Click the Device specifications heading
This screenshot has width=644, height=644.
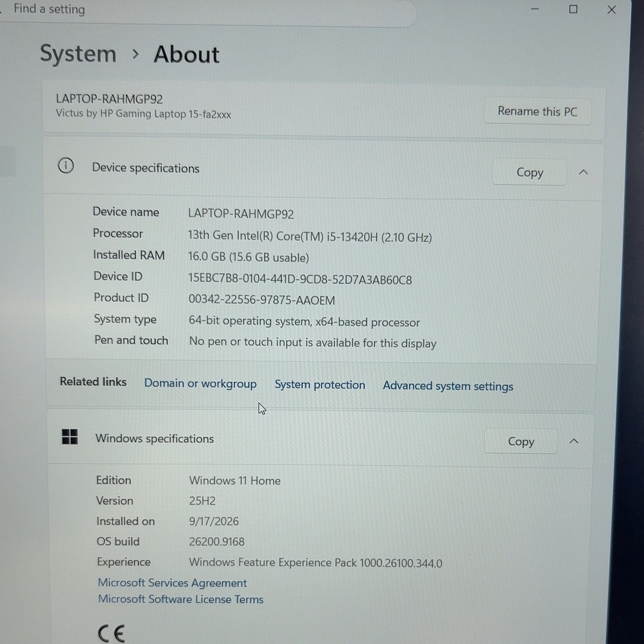145,168
